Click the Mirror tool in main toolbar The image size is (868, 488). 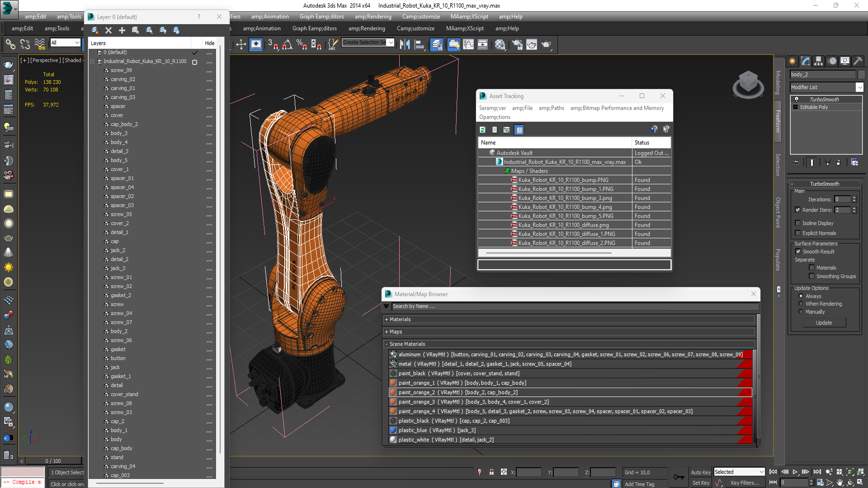click(x=405, y=44)
